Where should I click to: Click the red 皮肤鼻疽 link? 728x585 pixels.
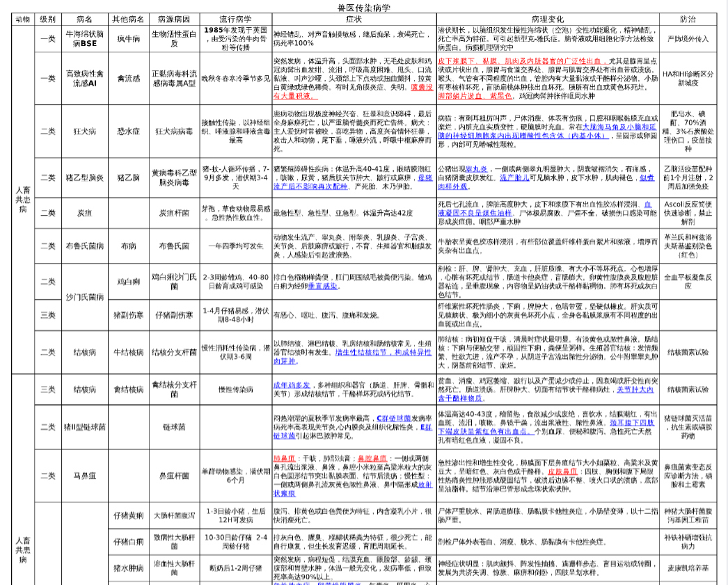pos(562,471)
